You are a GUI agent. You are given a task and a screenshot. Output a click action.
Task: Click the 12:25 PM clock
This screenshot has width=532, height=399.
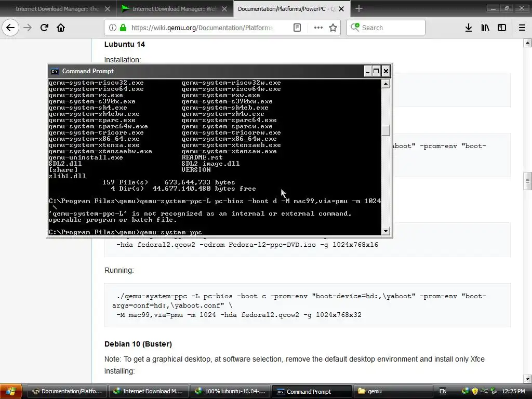click(513, 391)
